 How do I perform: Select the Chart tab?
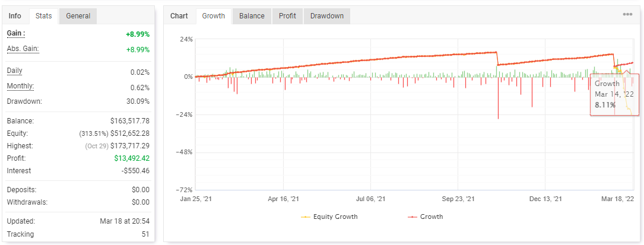click(x=179, y=16)
